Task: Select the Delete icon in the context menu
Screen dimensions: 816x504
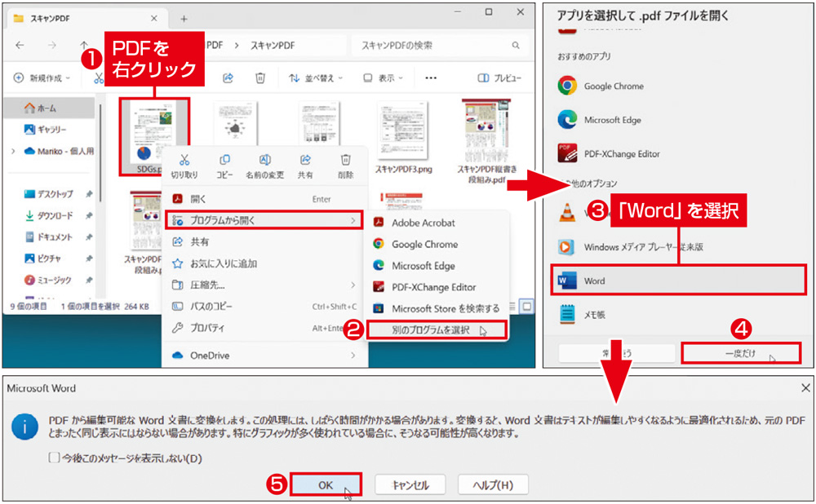Action: click(x=345, y=161)
